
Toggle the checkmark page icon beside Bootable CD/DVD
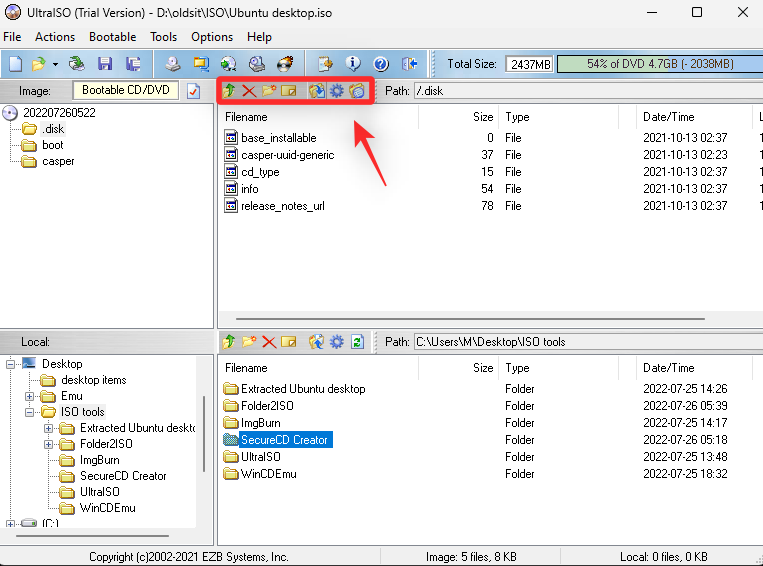click(x=194, y=91)
